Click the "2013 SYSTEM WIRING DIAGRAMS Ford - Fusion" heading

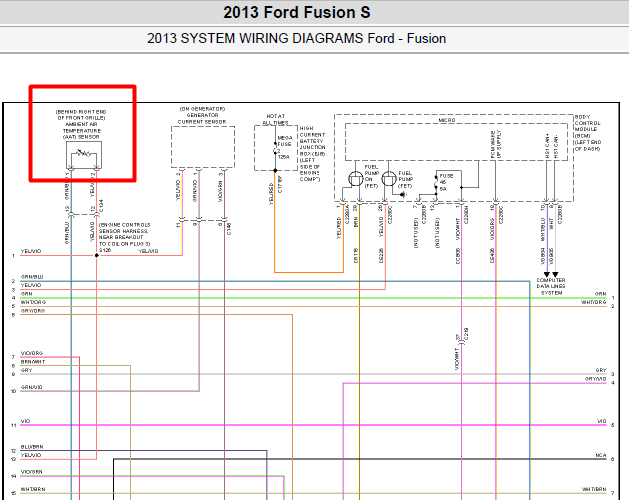point(296,39)
